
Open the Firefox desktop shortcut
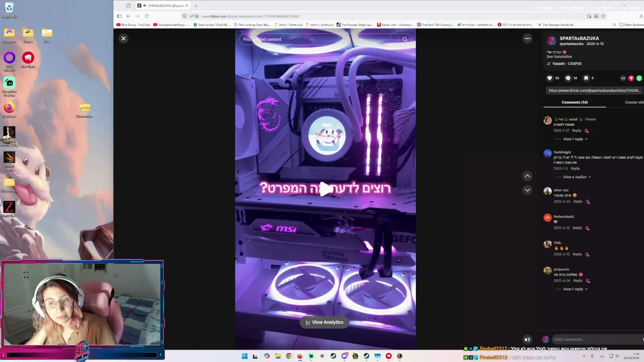(9, 110)
